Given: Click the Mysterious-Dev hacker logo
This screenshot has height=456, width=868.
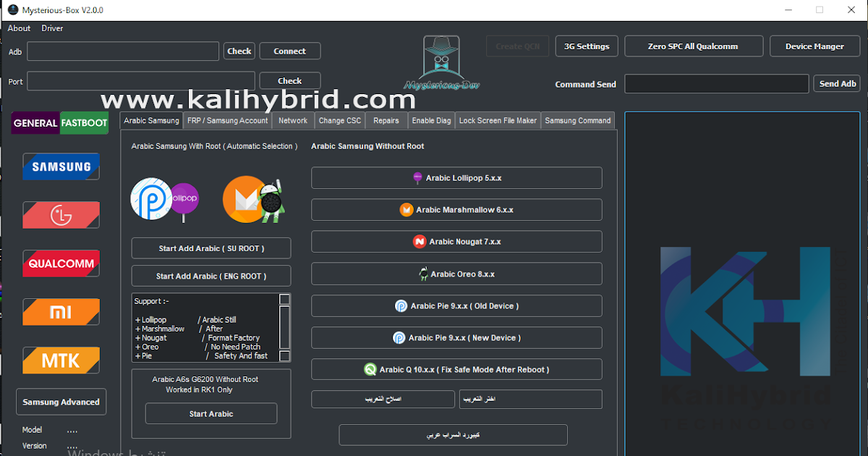Looking at the screenshot, I should tap(441, 63).
